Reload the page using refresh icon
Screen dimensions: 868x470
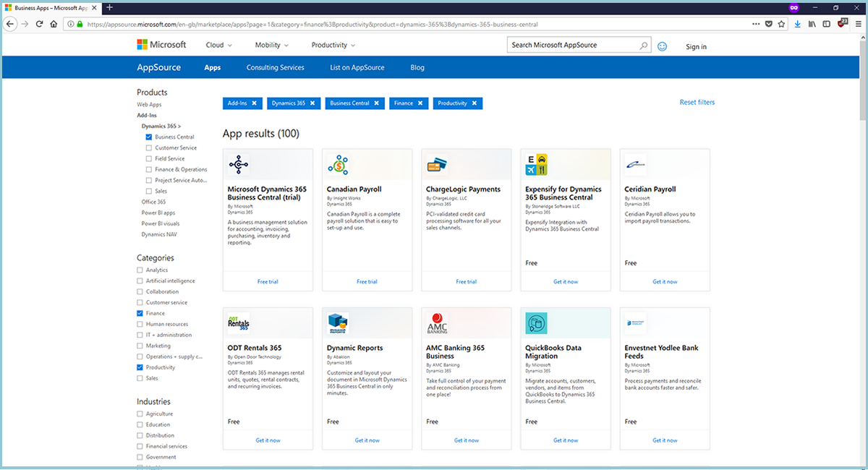point(39,24)
